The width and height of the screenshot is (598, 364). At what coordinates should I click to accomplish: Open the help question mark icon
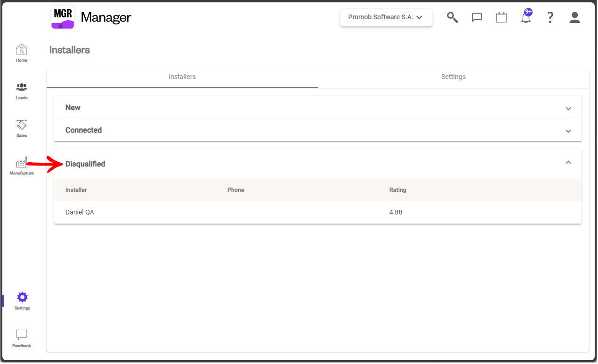(x=550, y=17)
